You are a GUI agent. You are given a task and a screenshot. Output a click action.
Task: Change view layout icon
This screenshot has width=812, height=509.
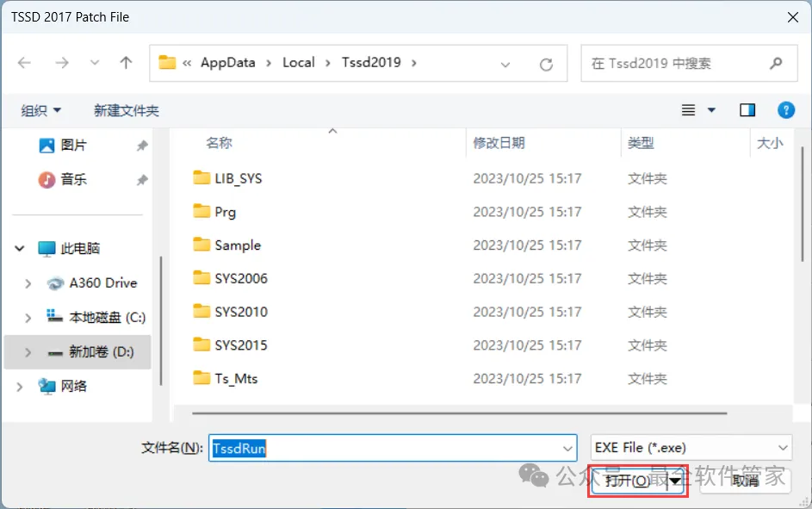(x=688, y=109)
